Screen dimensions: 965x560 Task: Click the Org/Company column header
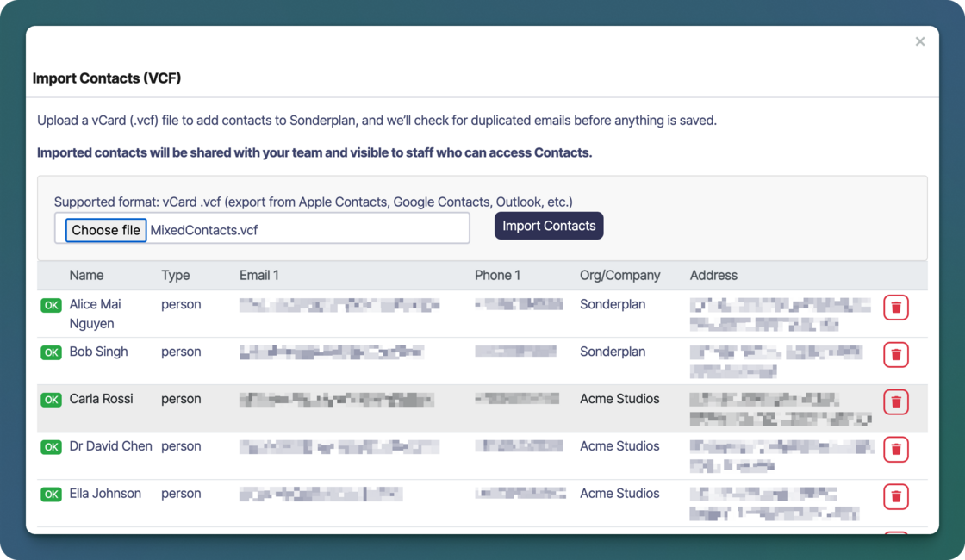[621, 275]
